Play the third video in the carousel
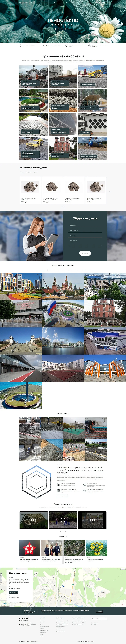 92,520
